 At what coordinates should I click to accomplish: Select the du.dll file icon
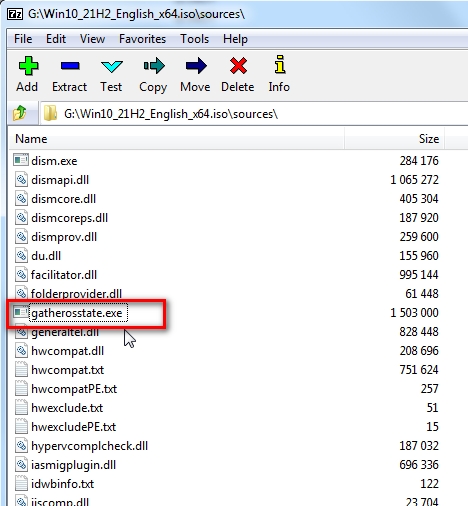click(x=21, y=255)
